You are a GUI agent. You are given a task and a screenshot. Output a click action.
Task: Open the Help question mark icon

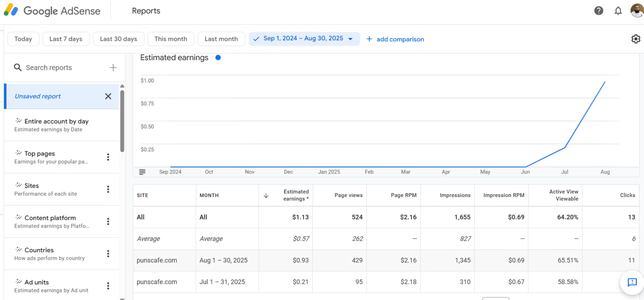click(x=599, y=11)
